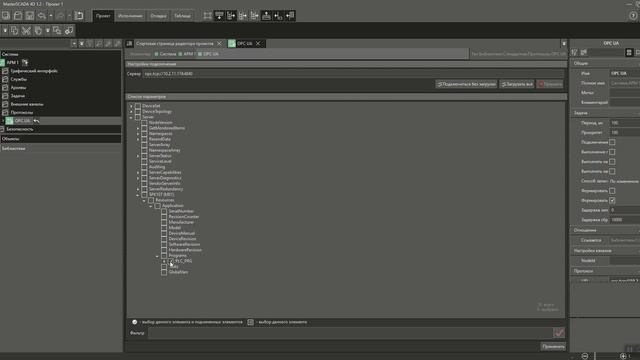Open the Отладка tab
This screenshot has height=360, width=640.
click(x=158, y=16)
